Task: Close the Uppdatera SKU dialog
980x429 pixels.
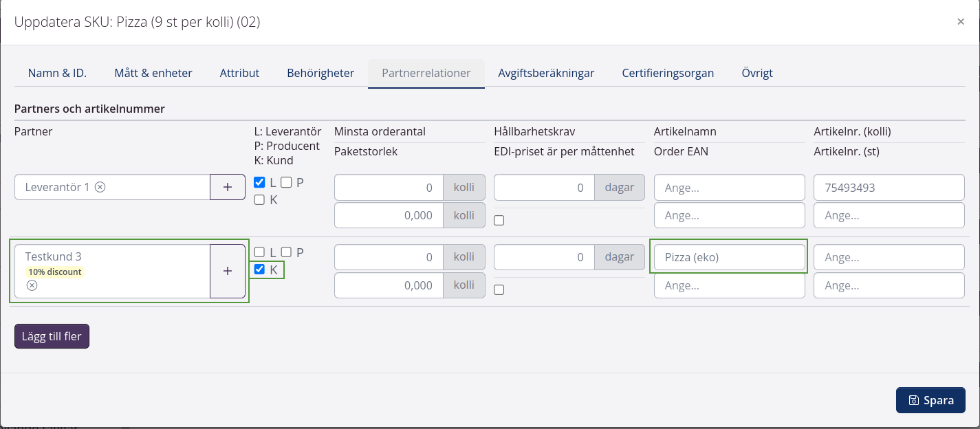Action: tap(961, 22)
